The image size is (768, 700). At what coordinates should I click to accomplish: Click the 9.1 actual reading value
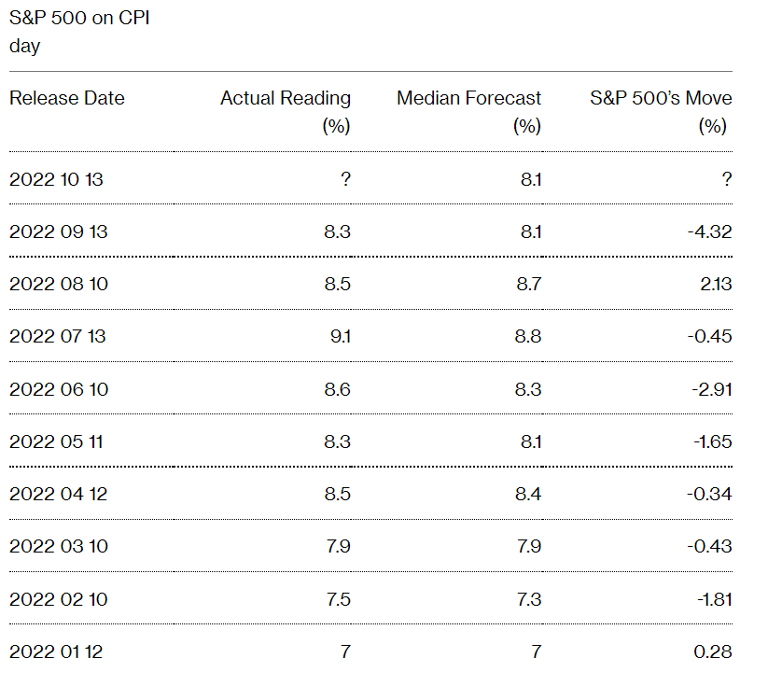click(340, 336)
